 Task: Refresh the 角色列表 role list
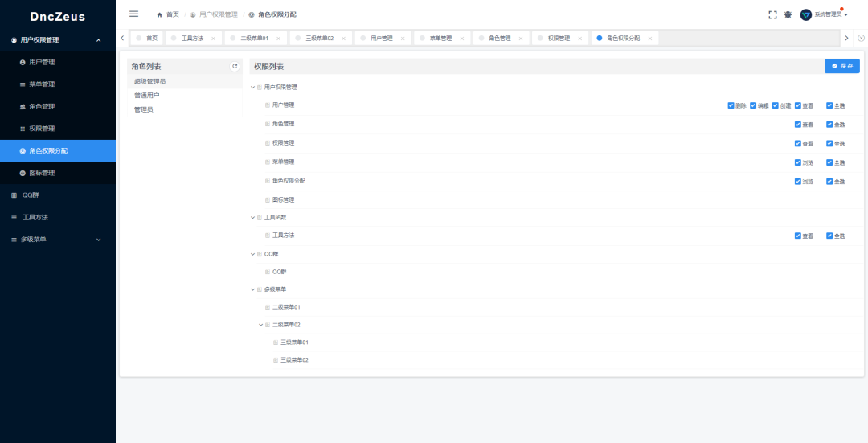[235, 66]
